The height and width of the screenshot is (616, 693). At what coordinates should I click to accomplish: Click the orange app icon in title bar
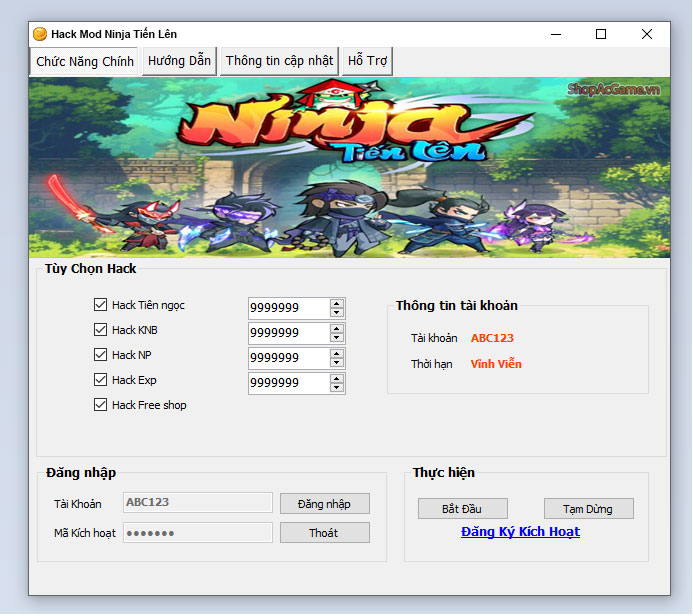click(40, 34)
